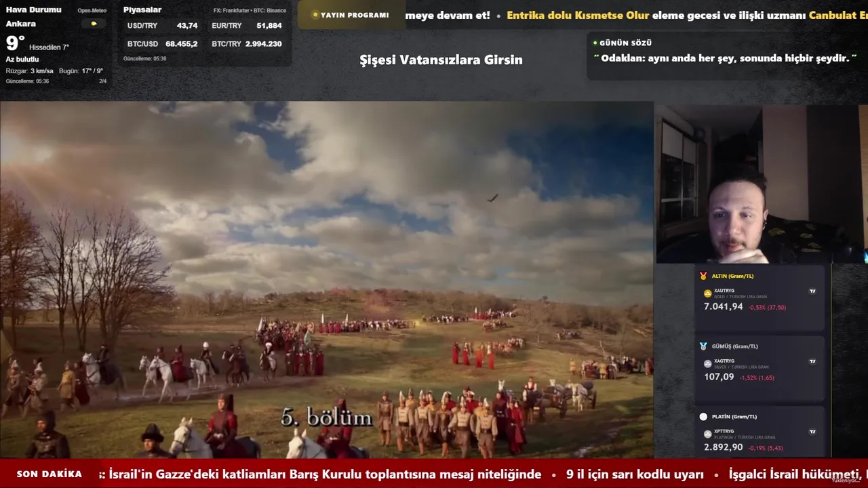Click the gold price 7.041,94
868x488 pixels.
(724, 307)
